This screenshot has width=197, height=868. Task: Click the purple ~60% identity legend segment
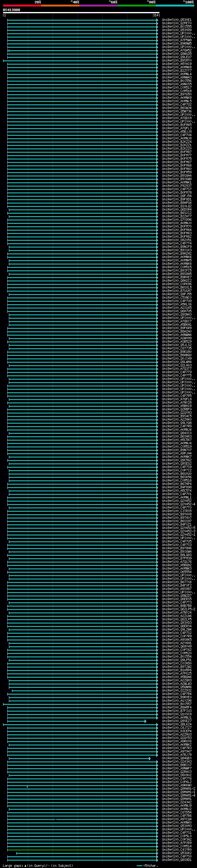coord(99,6)
